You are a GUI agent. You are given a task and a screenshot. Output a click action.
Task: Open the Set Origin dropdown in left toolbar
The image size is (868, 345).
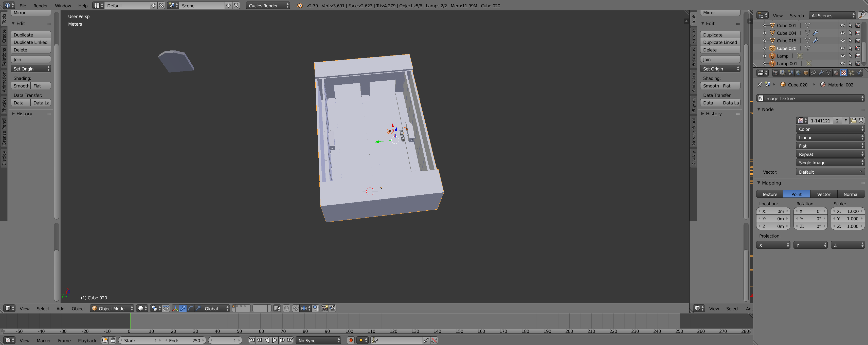(x=31, y=69)
